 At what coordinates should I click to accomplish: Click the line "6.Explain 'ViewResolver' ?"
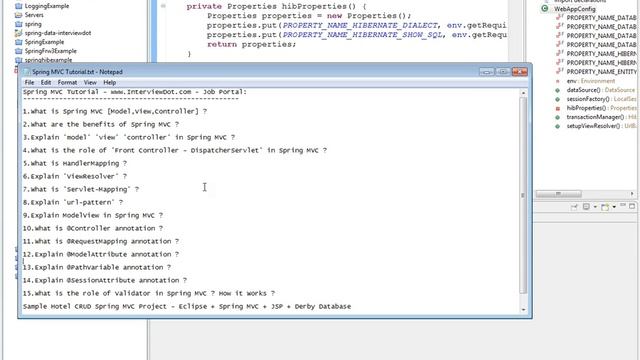pyautogui.click(x=75, y=177)
